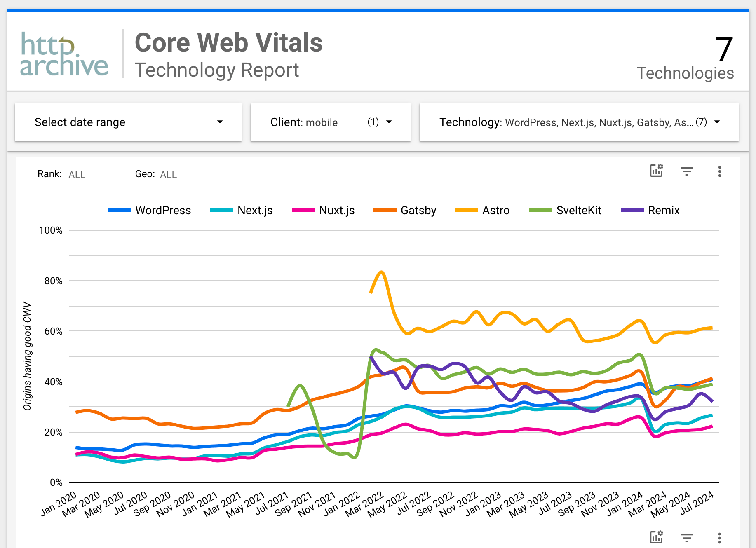Open the three-dot menu below the x-axis

pos(720,538)
